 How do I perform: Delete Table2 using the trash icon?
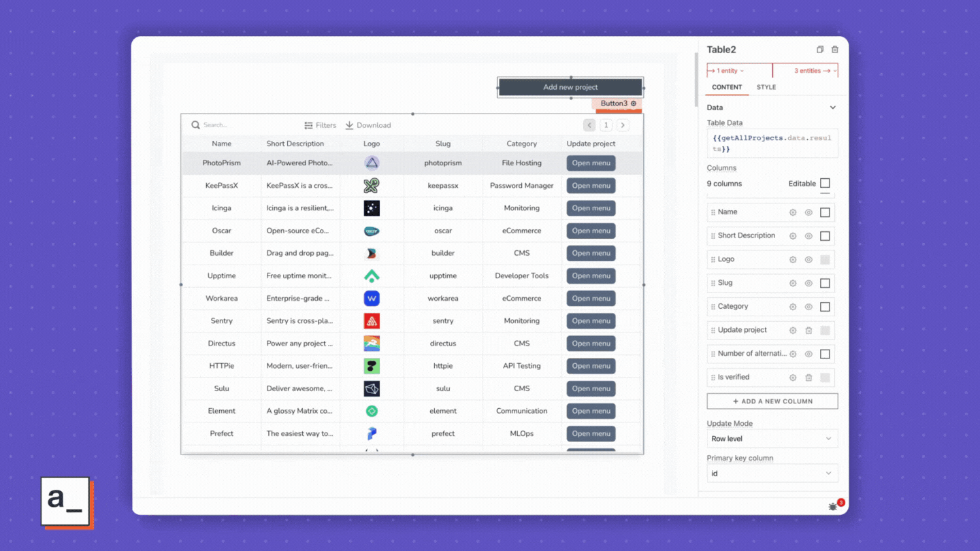(x=835, y=50)
